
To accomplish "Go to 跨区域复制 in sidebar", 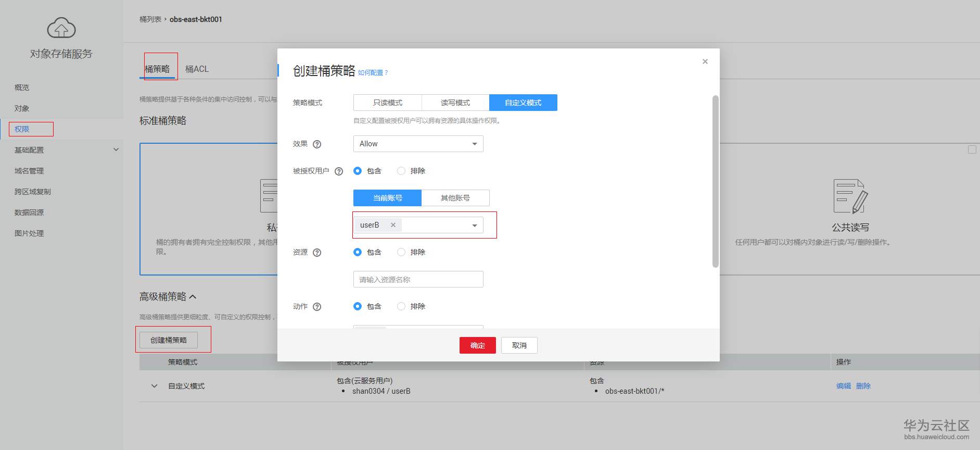I will (x=33, y=192).
